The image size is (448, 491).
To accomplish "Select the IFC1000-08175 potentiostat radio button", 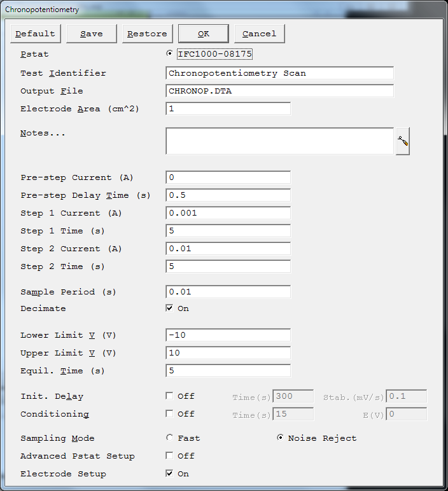I will pos(169,53).
